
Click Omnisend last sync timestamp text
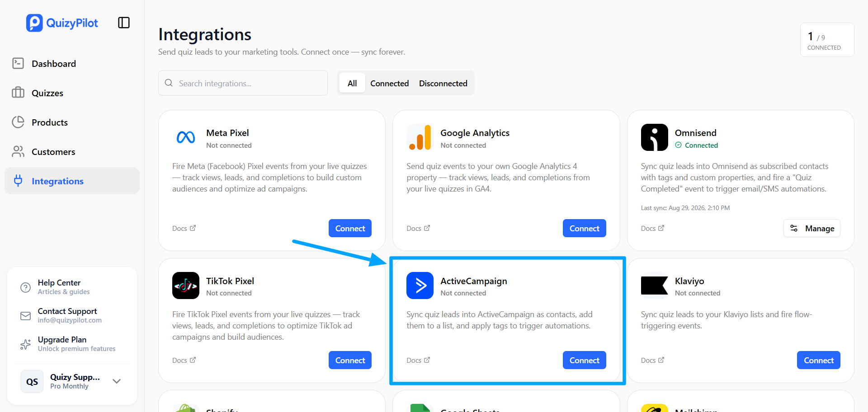point(685,208)
